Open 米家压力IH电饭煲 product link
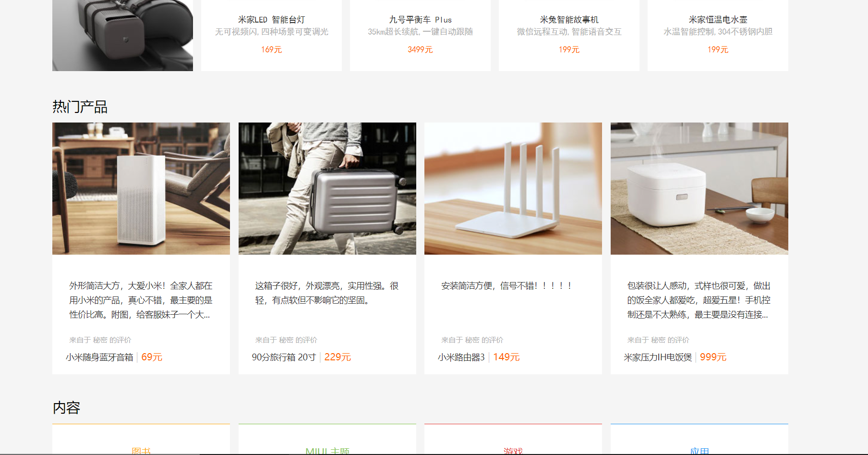This screenshot has width=868, height=455. tap(658, 357)
